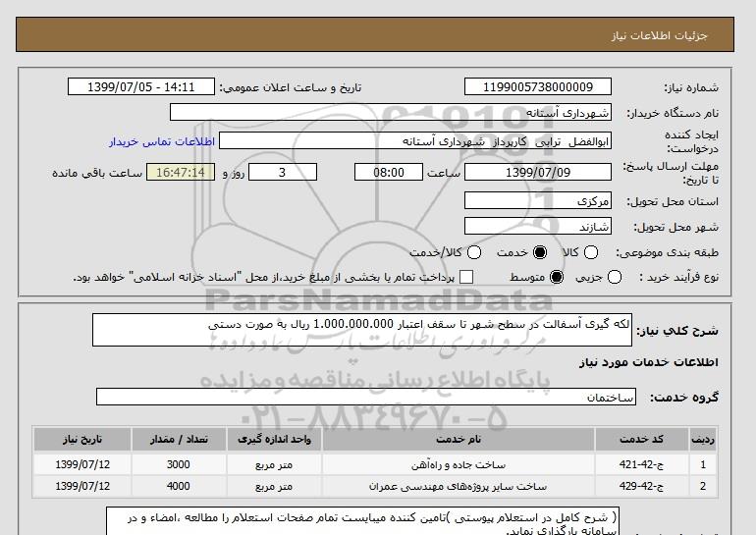Viewport: 756px width, 535px height.
Task: Click the delivery province field مرکزی
Action: (538, 200)
